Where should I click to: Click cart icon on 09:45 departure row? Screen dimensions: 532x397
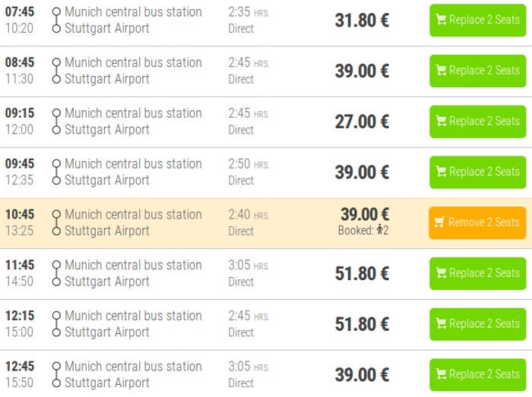pyautogui.click(x=441, y=172)
